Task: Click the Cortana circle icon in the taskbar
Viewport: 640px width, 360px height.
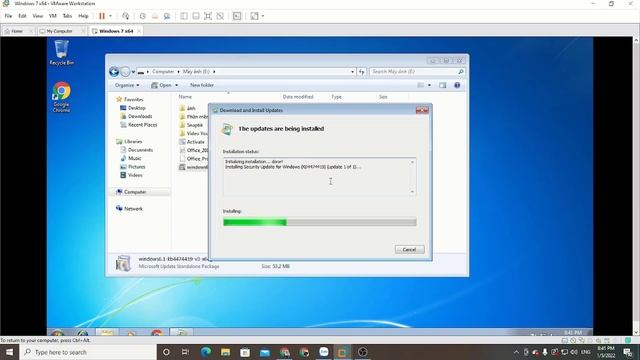Action: (x=166, y=352)
